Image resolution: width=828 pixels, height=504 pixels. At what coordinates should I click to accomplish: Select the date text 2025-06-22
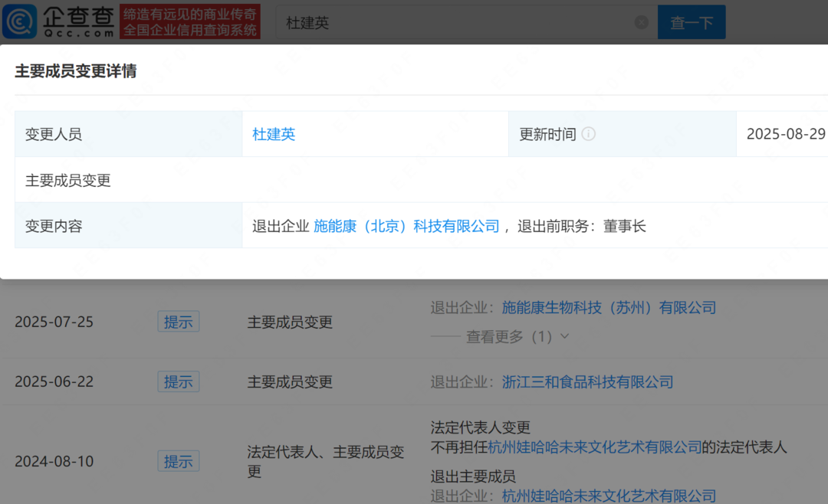[54, 381]
